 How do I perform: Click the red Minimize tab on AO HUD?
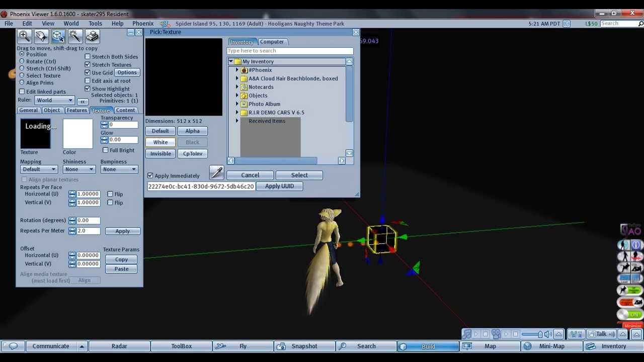632,325
